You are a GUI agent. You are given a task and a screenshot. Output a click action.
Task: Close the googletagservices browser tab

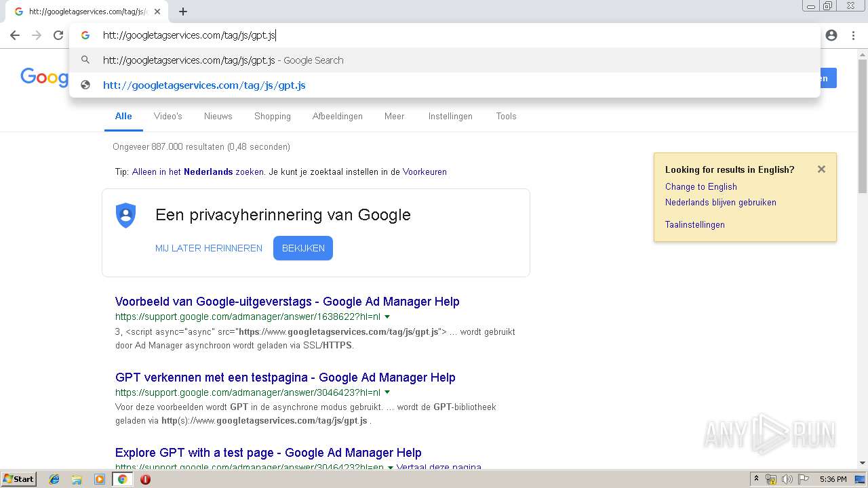pyautogui.click(x=157, y=12)
